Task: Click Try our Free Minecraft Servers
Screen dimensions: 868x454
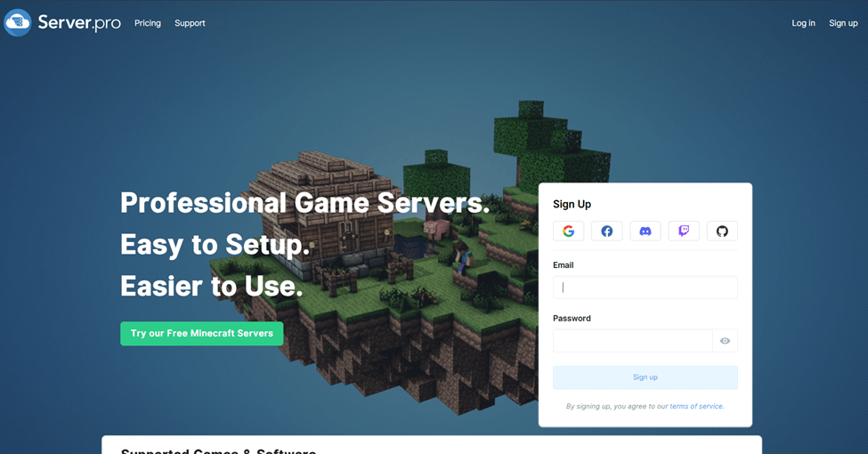Action: click(202, 334)
